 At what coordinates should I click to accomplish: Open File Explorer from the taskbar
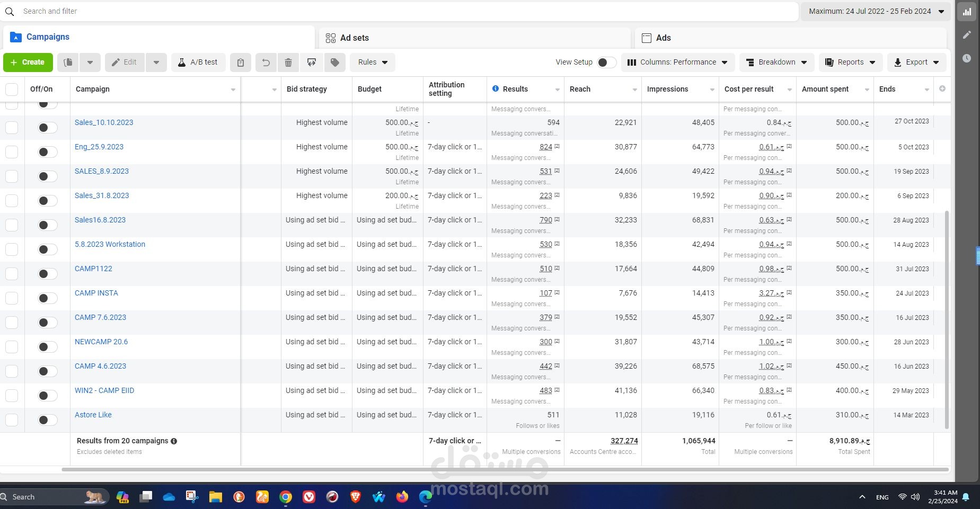[215, 497]
